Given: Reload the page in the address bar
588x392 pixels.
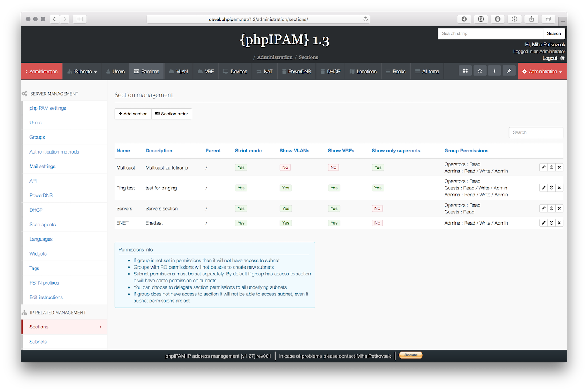Looking at the screenshot, I should tap(365, 19).
